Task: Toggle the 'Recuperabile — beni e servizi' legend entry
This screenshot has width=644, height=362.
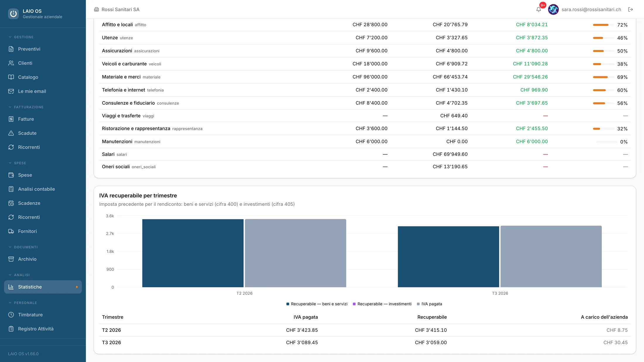Action: coord(317,304)
